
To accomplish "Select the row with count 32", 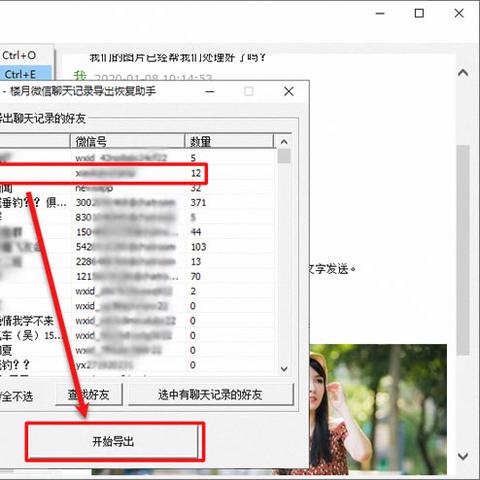I will (137, 188).
